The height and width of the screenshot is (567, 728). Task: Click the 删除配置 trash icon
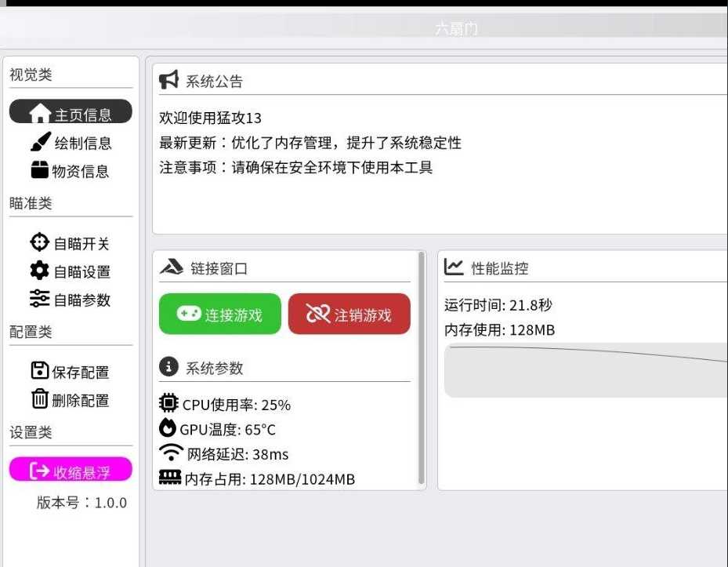click(40, 398)
